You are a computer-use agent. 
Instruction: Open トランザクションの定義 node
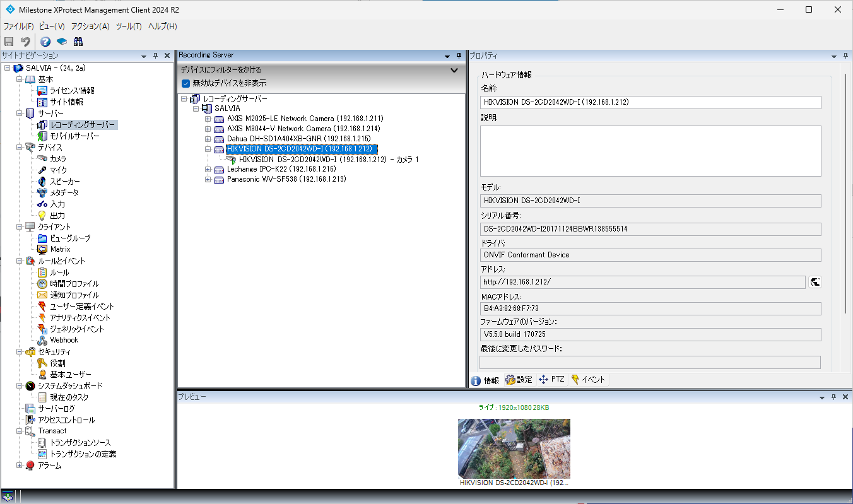83,454
